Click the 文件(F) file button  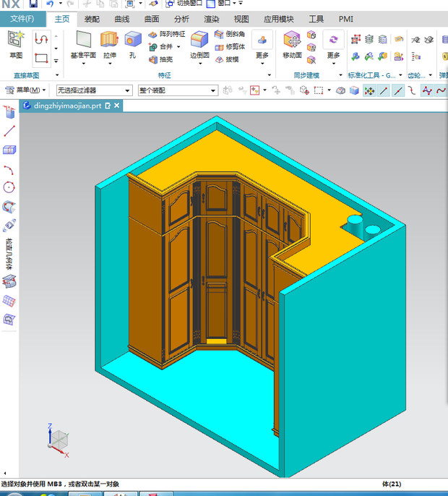point(22,19)
